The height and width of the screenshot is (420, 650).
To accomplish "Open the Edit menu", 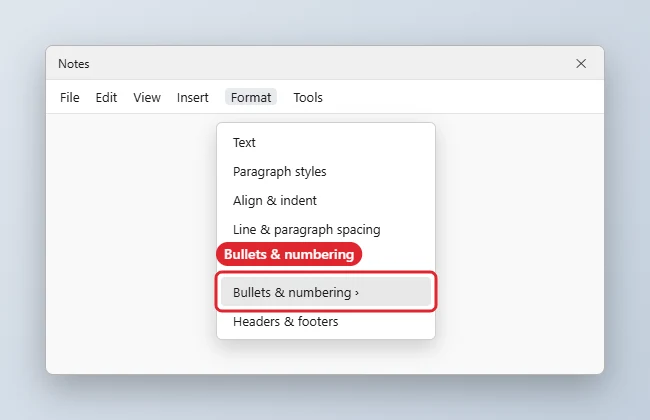I will (106, 97).
